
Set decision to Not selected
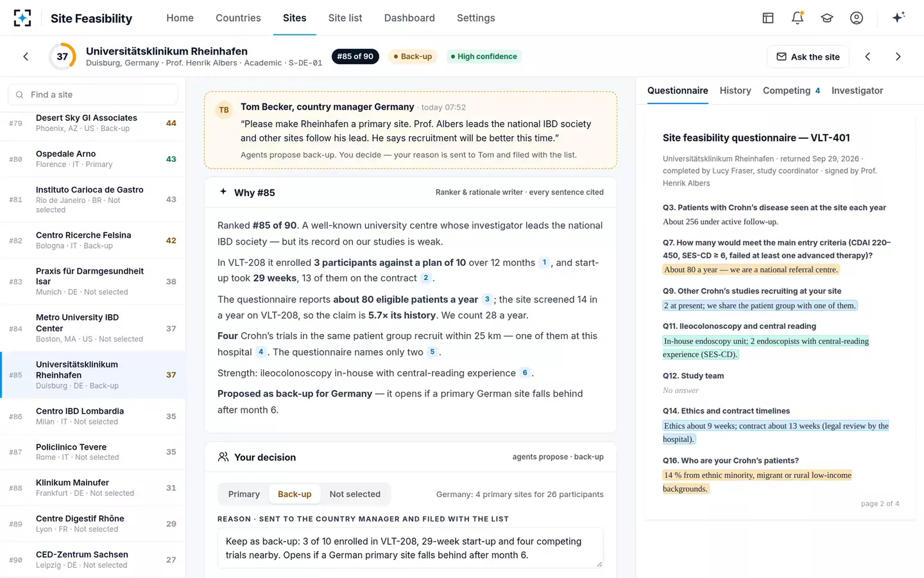point(355,494)
